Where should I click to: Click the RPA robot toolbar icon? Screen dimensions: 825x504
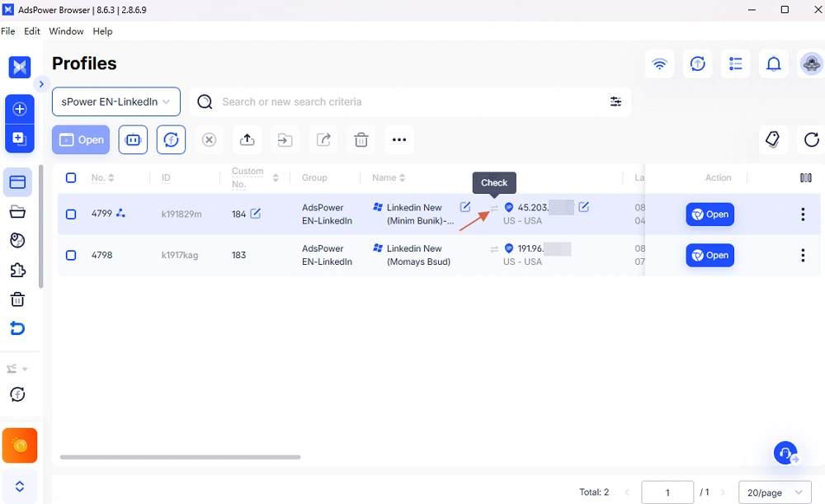133,140
